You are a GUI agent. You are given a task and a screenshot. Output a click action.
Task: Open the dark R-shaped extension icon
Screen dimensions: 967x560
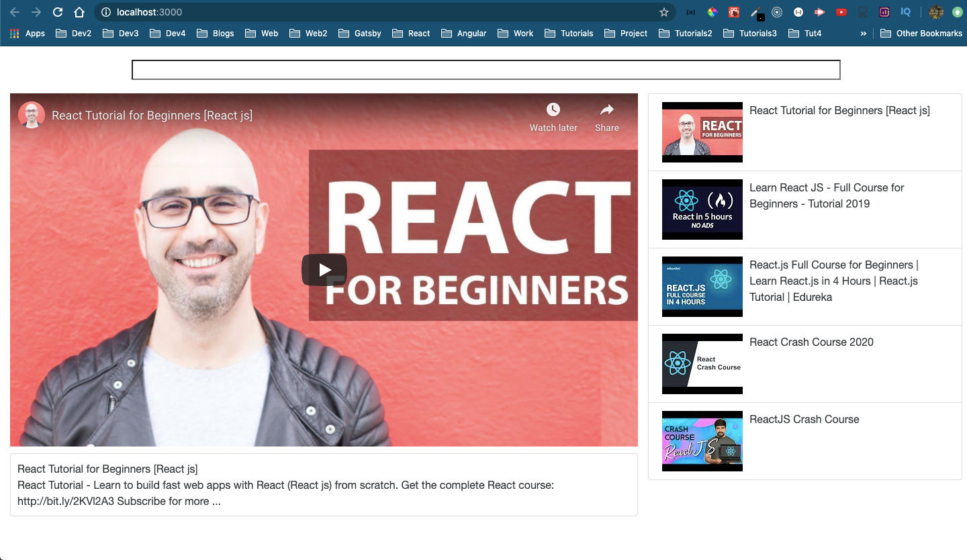click(863, 12)
